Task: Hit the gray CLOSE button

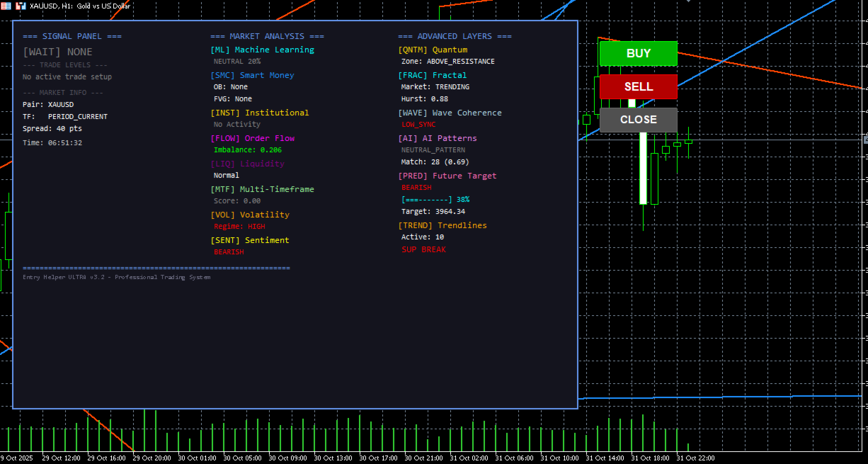Action: coord(638,120)
